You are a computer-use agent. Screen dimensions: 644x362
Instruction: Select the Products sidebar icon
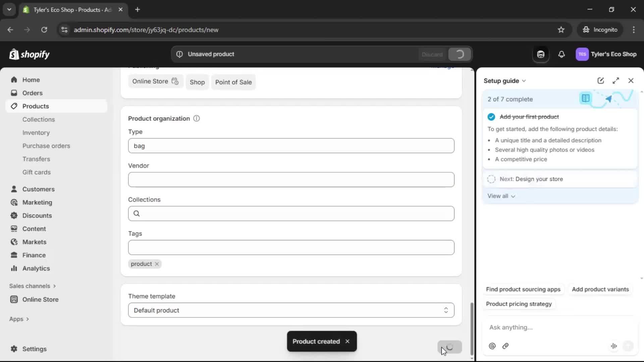(x=14, y=106)
